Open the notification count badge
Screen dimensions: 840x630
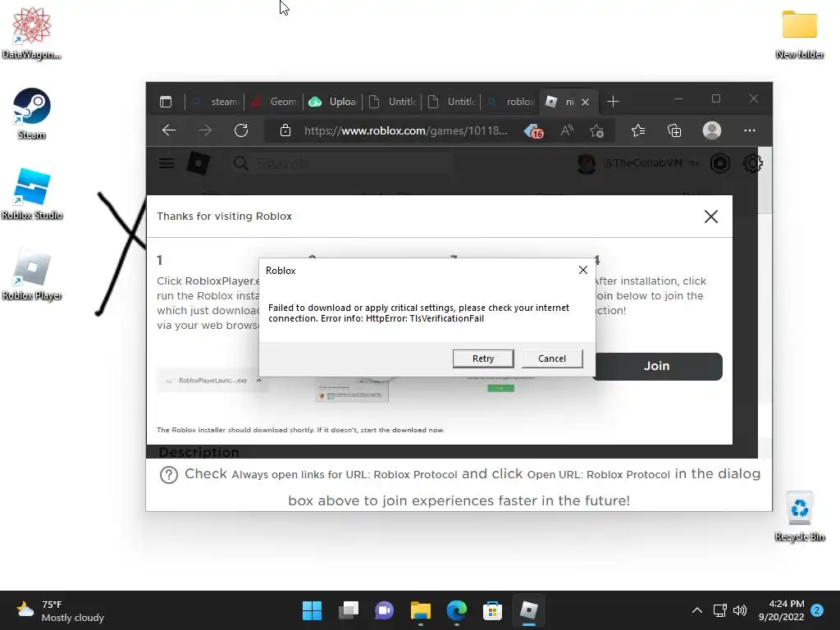tap(817, 610)
